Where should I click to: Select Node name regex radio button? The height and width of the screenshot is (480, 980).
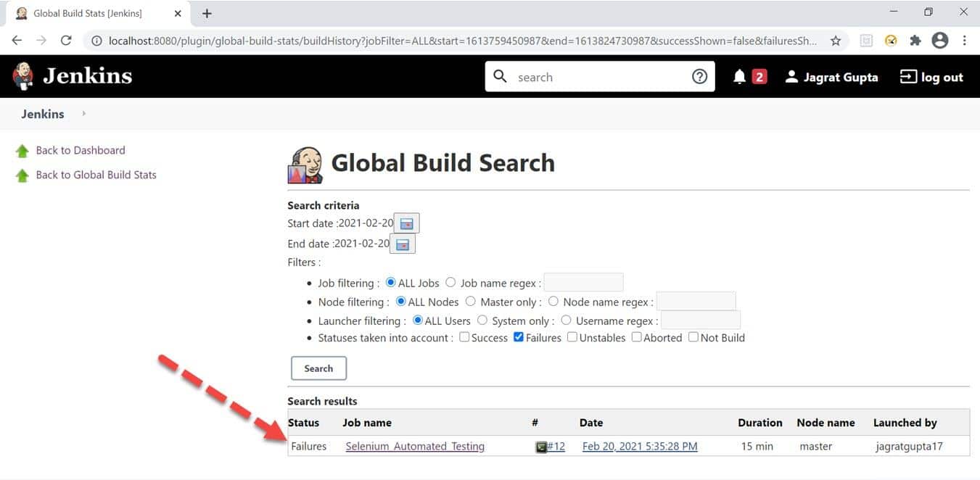click(x=553, y=301)
